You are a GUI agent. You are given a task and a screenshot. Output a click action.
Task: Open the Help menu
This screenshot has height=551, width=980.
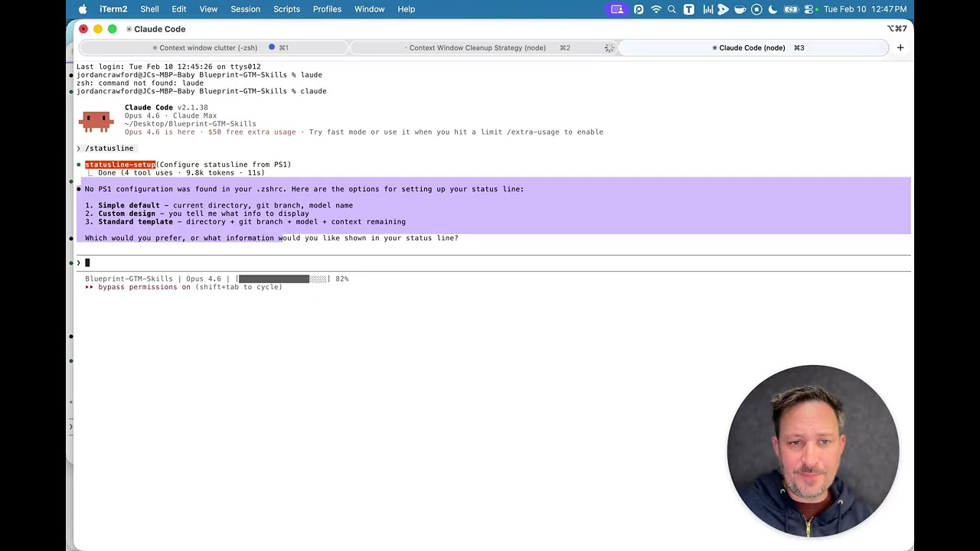click(406, 9)
